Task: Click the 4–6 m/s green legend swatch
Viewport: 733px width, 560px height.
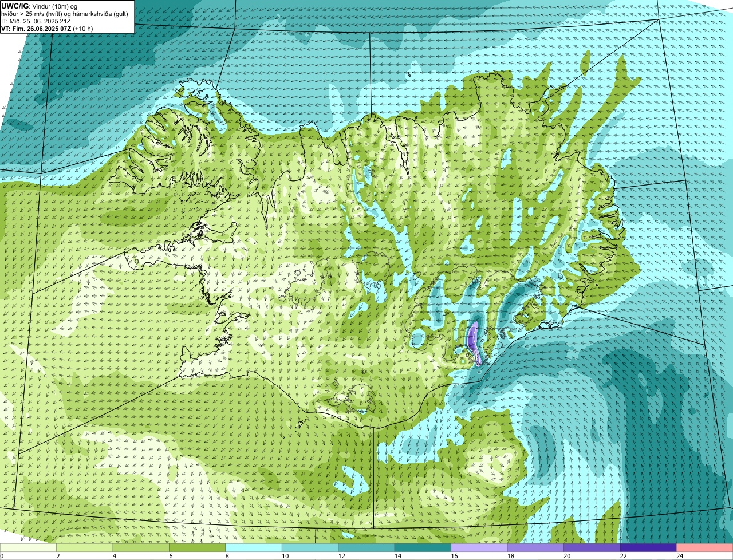Action: 141,548
